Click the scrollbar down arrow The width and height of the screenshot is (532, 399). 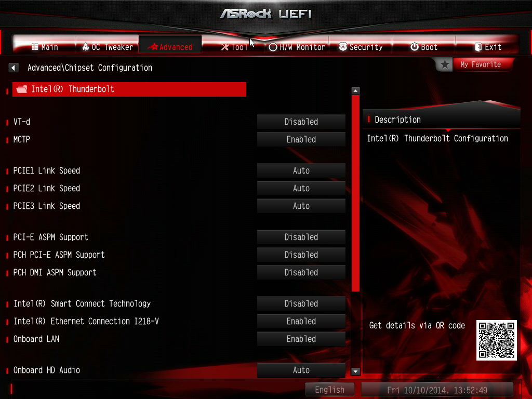point(355,371)
